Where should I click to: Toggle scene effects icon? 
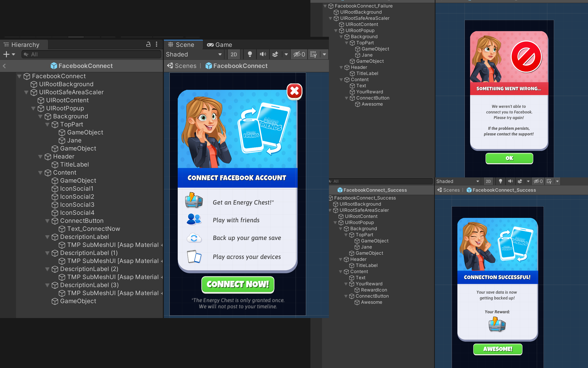[275, 54]
